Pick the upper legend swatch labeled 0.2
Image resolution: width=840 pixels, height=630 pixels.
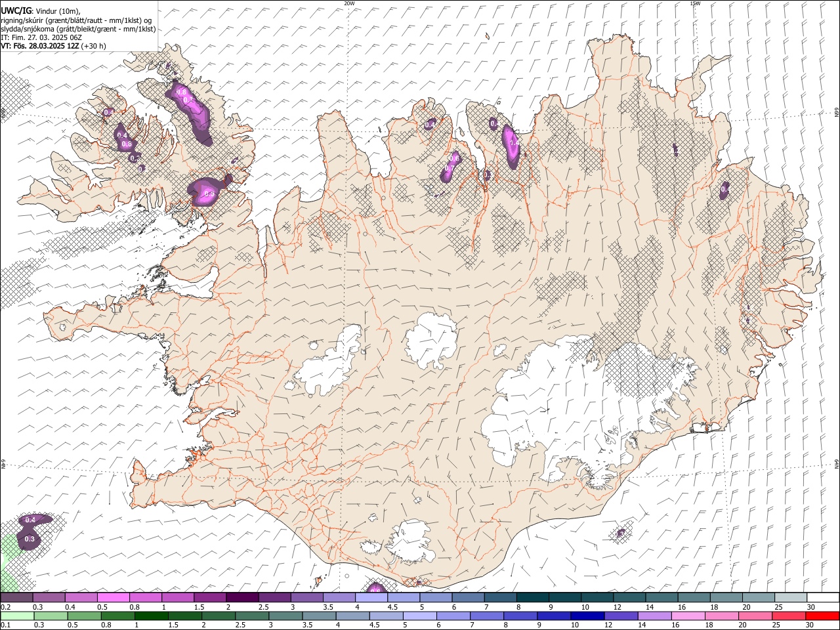tap(16, 597)
